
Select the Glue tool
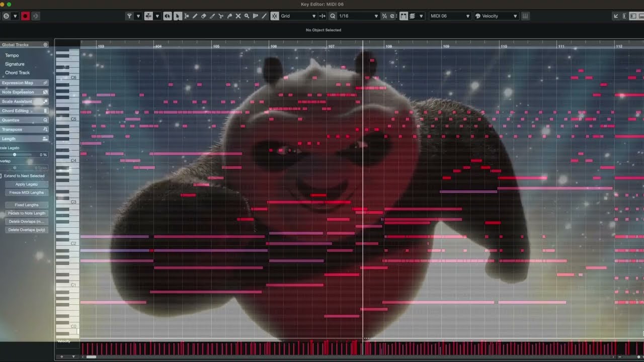229,16
